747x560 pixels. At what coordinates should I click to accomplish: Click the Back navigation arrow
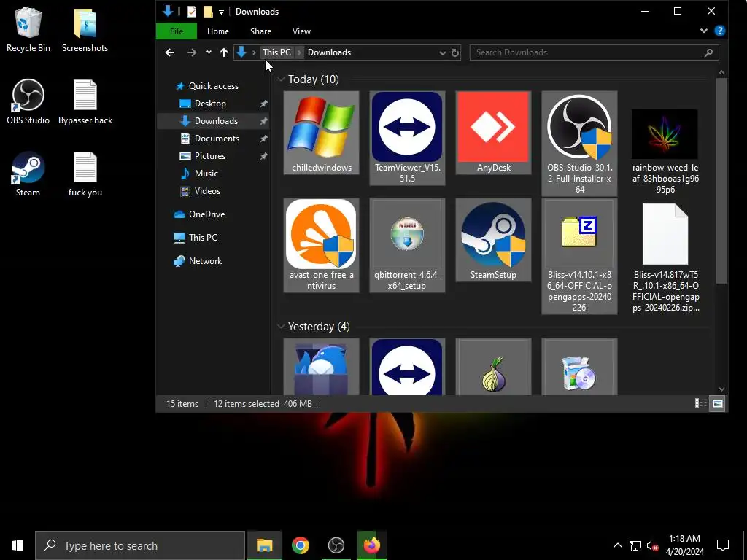click(x=170, y=52)
